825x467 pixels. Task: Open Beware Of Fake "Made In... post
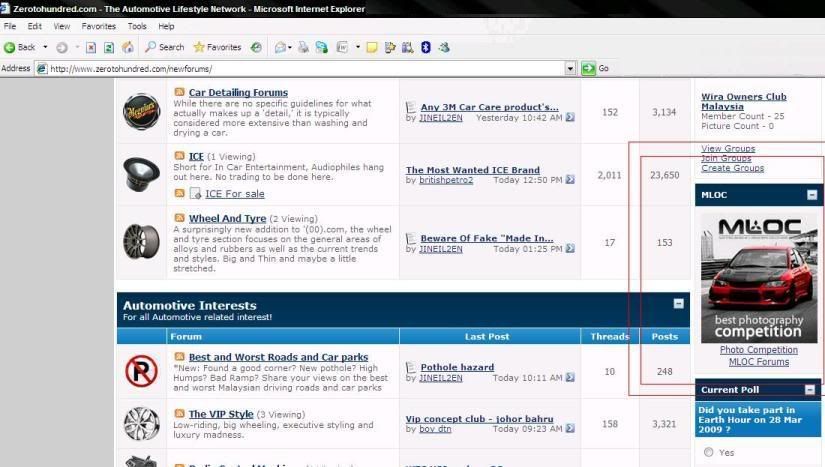[487, 238]
